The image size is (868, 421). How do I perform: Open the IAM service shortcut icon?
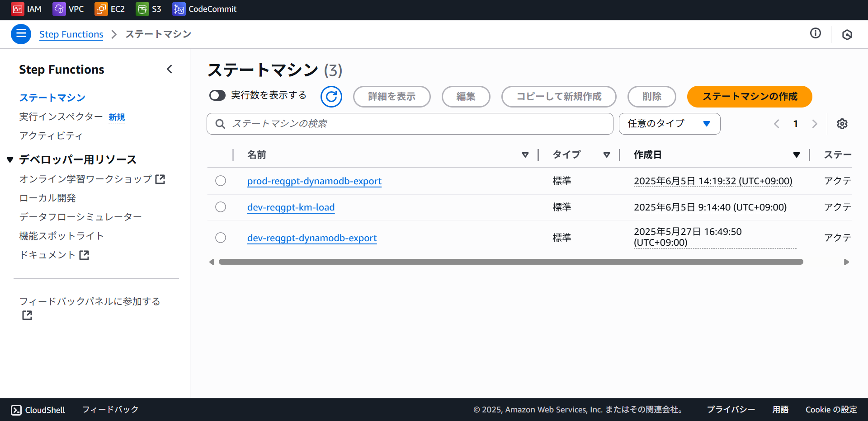tap(17, 9)
